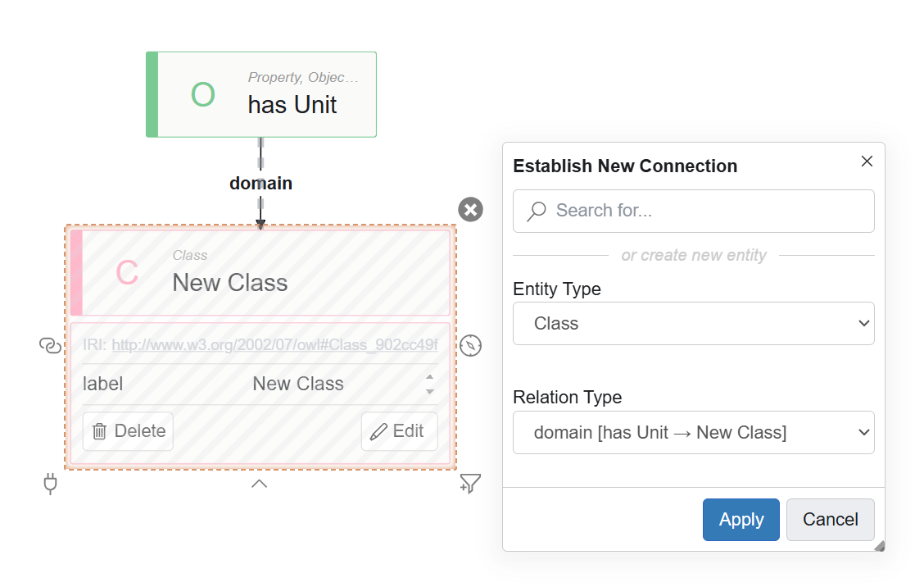Close the Establish New Connection dialog
The height and width of the screenshot is (587, 924).
867,161
